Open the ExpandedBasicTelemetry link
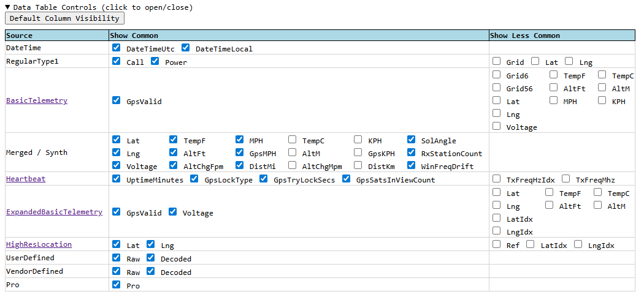 (x=54, y=212)
